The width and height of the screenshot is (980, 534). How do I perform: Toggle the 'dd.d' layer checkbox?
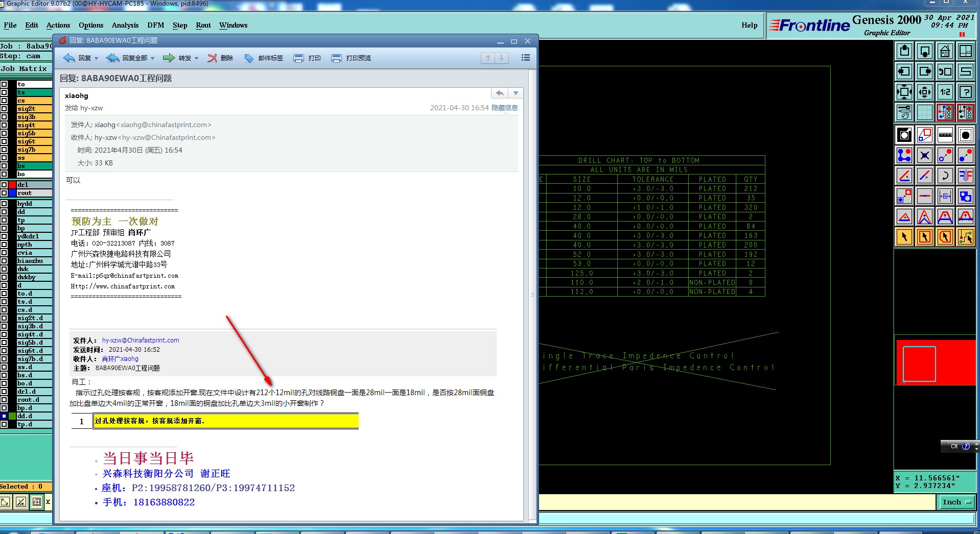click(4, 416)
